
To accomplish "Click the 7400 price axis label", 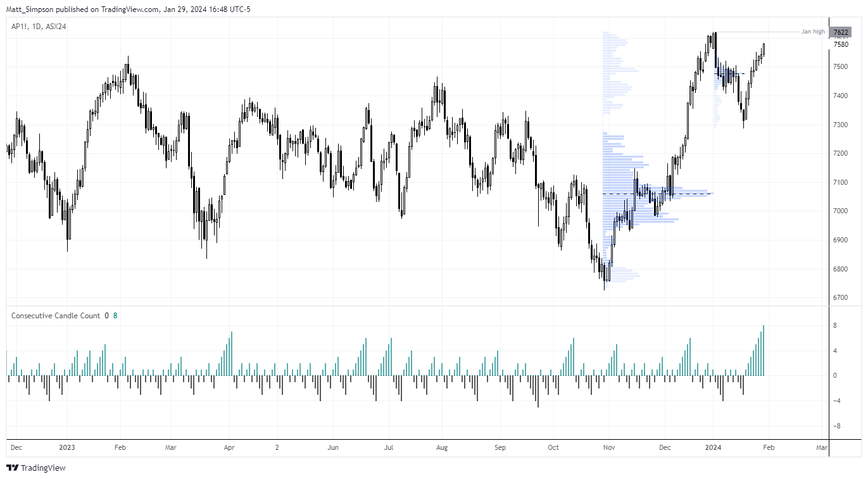I will tap(841, 96).
